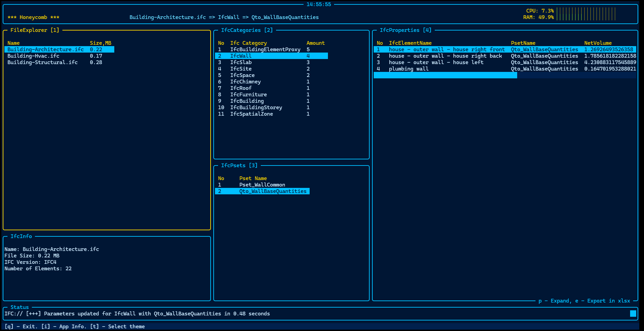
Task: Click NetVolume value 1.785618182282158
Action: pyautogui.click(x=610, y=56)
